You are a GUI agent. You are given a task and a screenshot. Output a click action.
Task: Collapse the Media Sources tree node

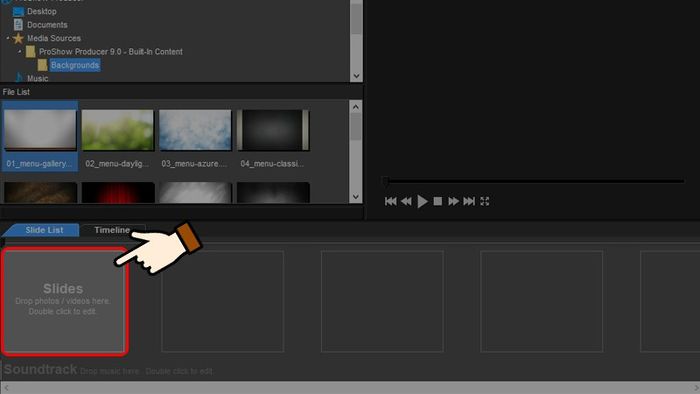point(8,38)
